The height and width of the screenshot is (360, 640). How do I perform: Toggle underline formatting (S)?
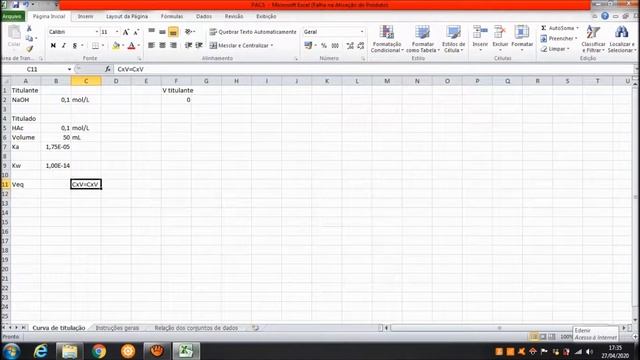(x=74, y=46)
